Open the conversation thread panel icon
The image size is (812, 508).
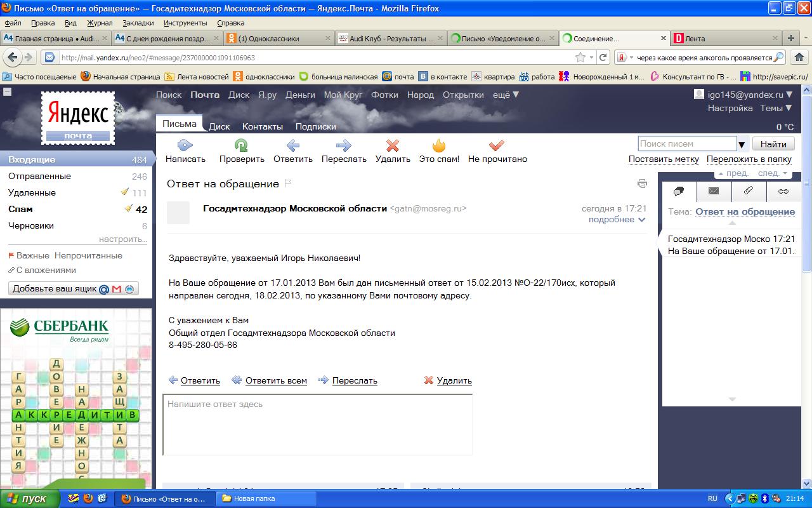click(x=679, y=191)
